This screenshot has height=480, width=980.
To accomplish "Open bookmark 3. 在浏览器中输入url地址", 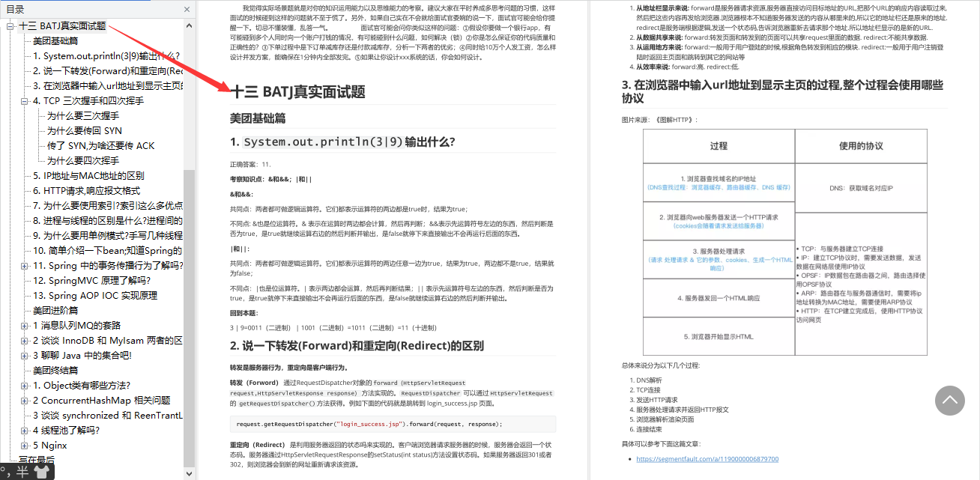I will [108, 86].
